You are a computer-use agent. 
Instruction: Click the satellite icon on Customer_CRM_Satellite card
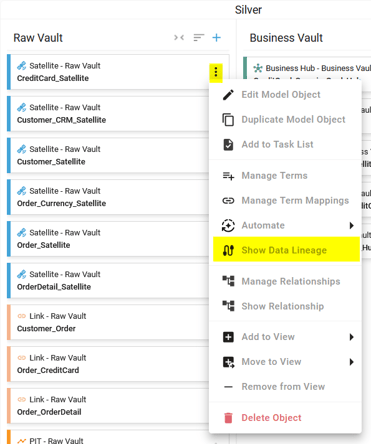[x=22, y=108]
